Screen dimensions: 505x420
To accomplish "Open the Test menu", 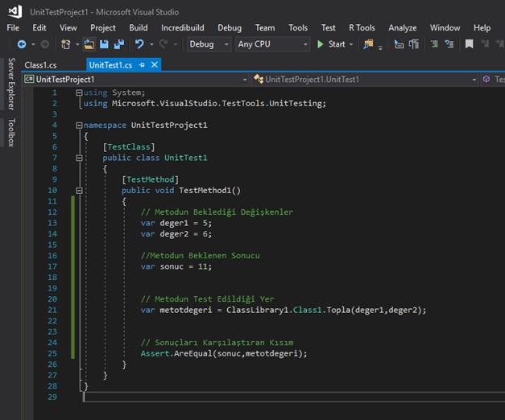I will click(x=328, y=27).
